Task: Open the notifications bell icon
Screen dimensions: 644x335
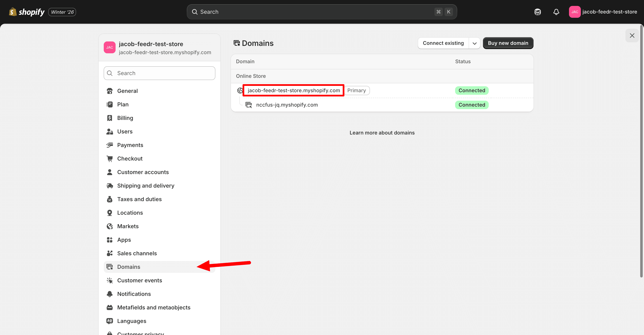Action: pyautogui.click(x=556, y=12)
